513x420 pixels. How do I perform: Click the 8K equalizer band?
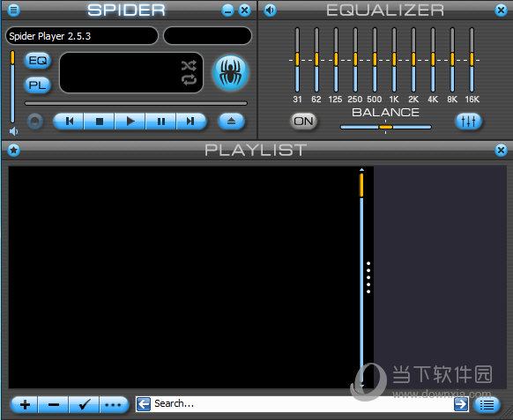point(452,60)
